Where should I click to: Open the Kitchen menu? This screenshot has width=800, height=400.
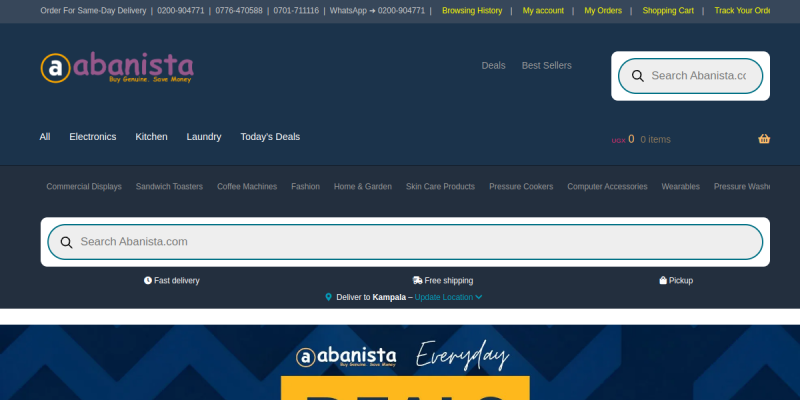coord(151,137)
